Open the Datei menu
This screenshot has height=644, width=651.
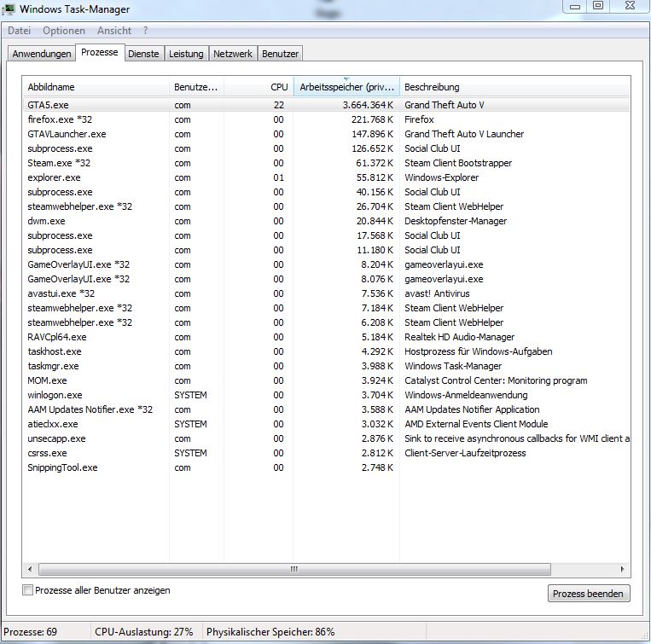pyautogui.click(x=19, y=31)
